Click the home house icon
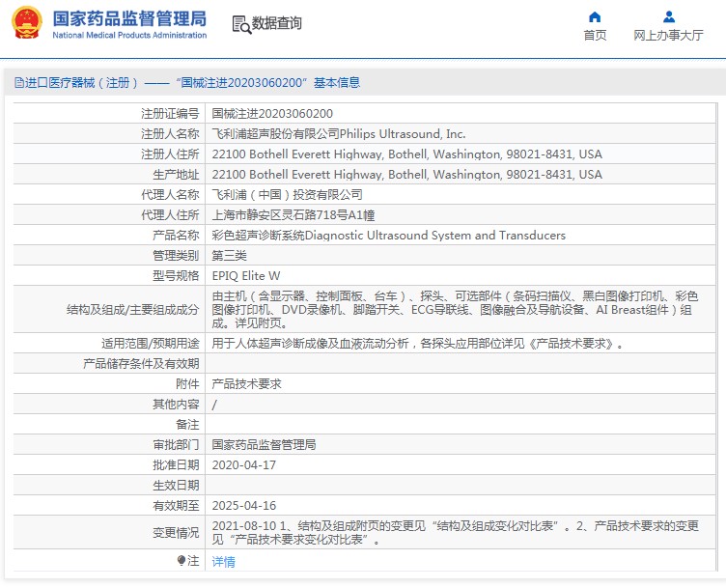726x588 pixels. tap(595, 17)
